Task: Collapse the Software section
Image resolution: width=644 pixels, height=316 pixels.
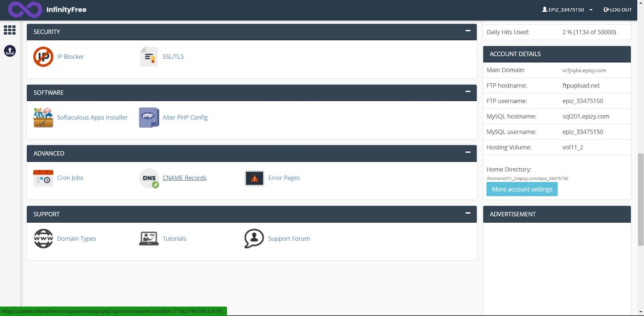Action: pyautogui.click(x=468, y=91)
